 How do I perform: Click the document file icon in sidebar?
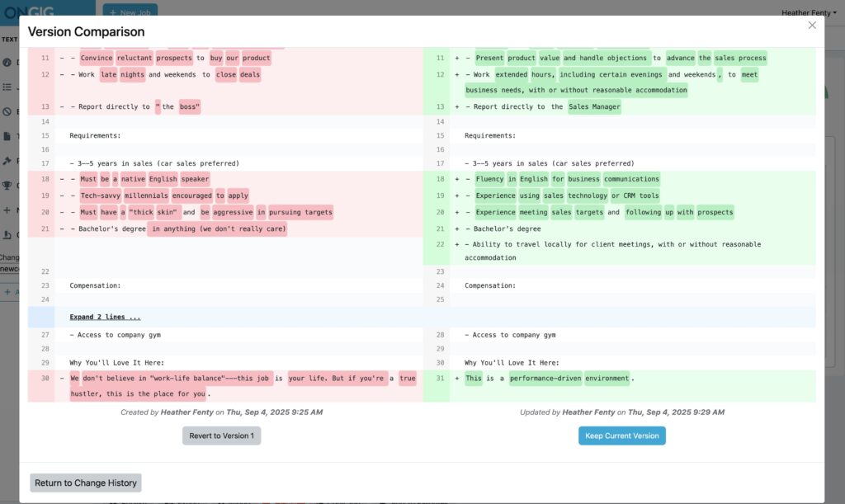pyautogui.click(x=7, y=136)
